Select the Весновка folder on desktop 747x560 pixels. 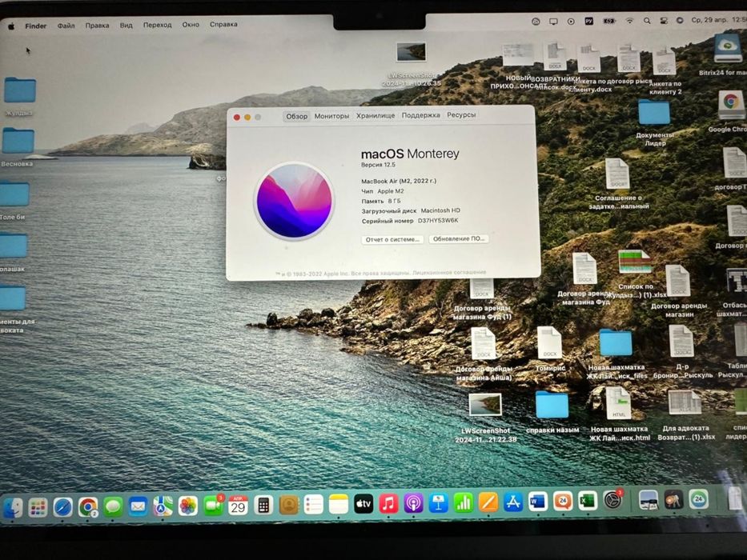point(18,141)
